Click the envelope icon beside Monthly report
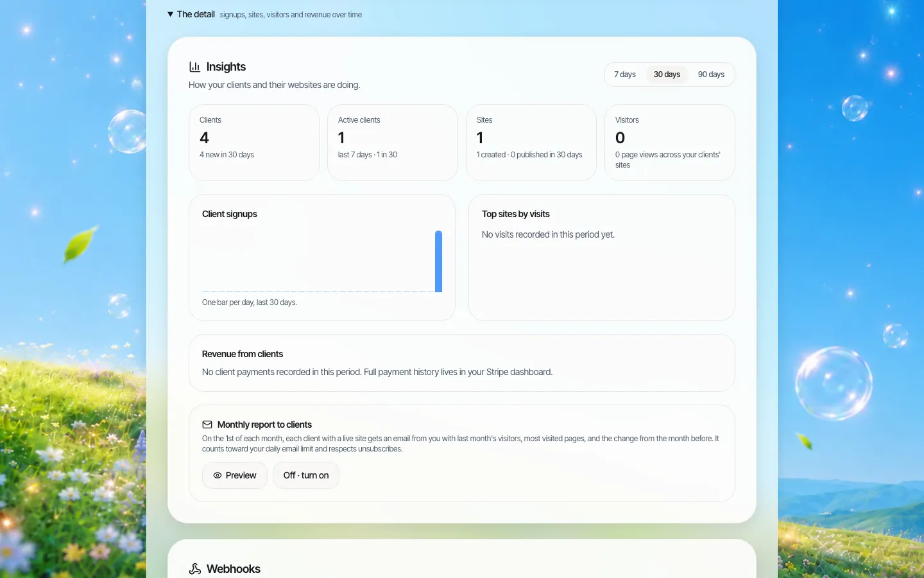The image size is (924, 578). (x=207, y=425)
